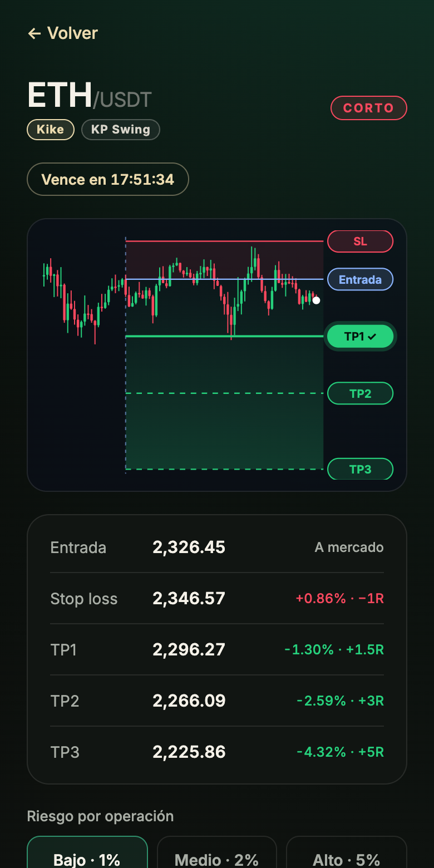Viewport: 434px width, 868px height.
Task: Click the TP1 price 2,296.27
Action: pyautogui.click(x=189, y=650)
